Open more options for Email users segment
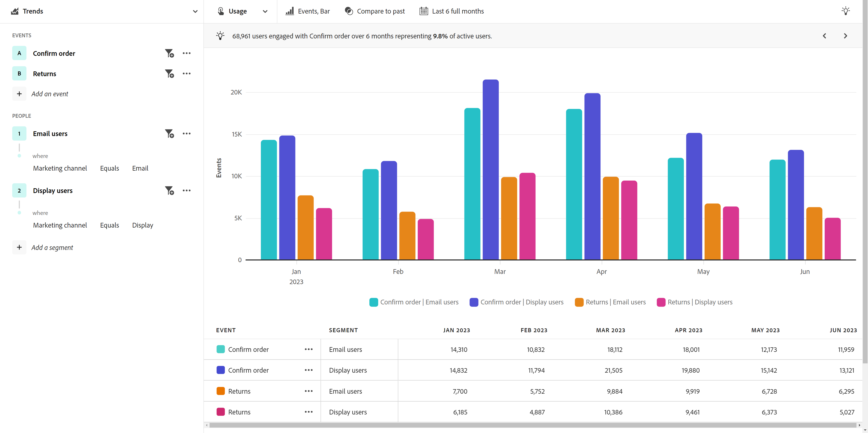The width and height of the screenshot is (868, 433). coord(187,133)
